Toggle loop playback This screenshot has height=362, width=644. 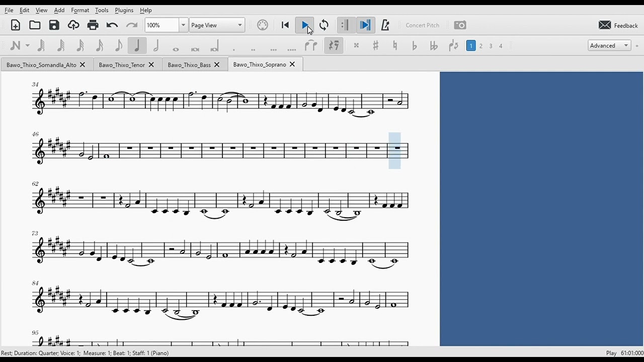click(324, 25)
